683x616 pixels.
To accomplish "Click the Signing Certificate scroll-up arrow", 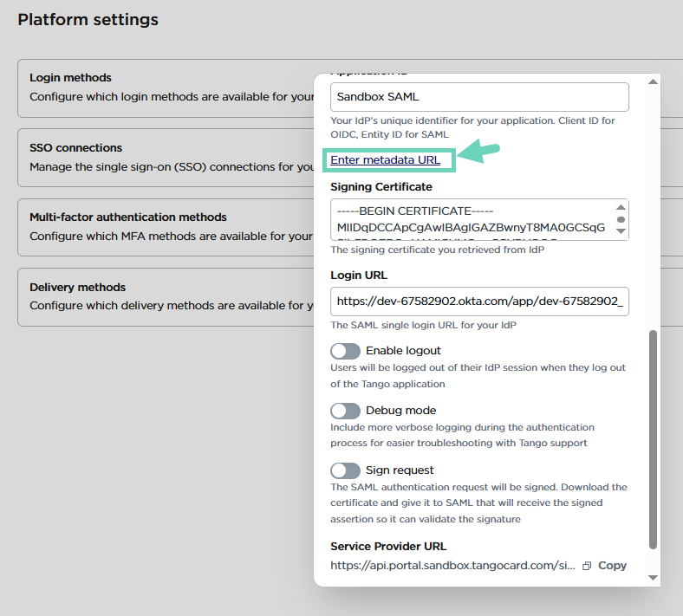I will [621, 207].
